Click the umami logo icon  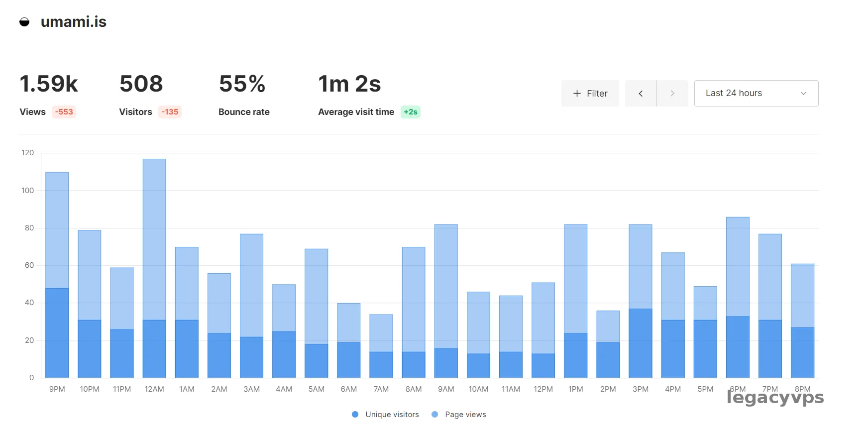pos(24,22)
